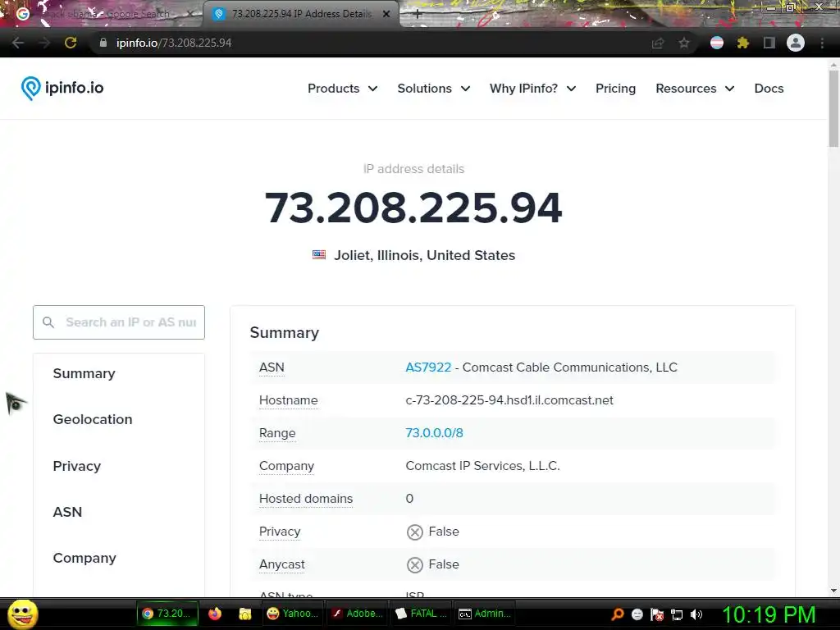
Task: Click the ipinfo.io logo
Action: (62, 88)
